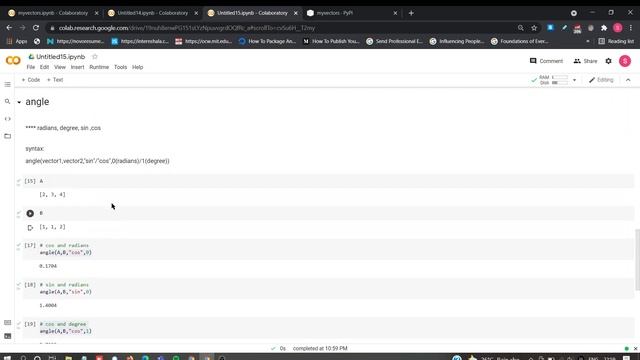
Task: Click the cell [15] containing A
Action: pyautogui.click(x=328, y=181)
